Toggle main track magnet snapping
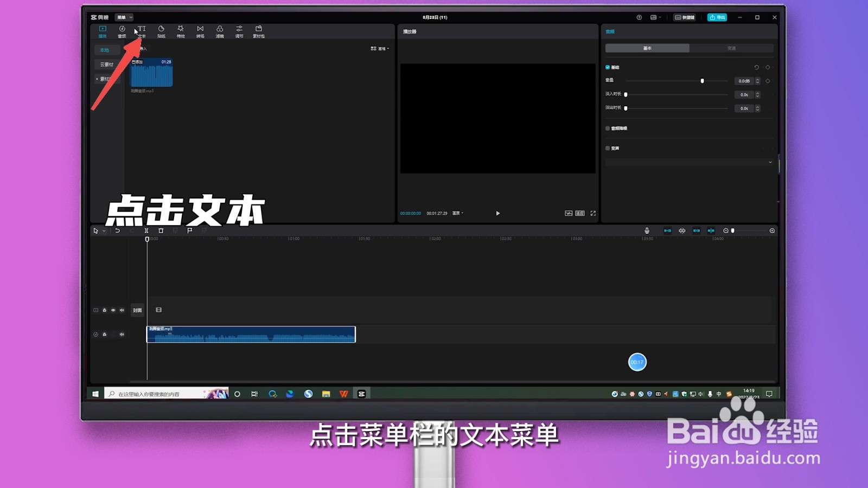The image size is (868, 488). (x=667, y=230)
